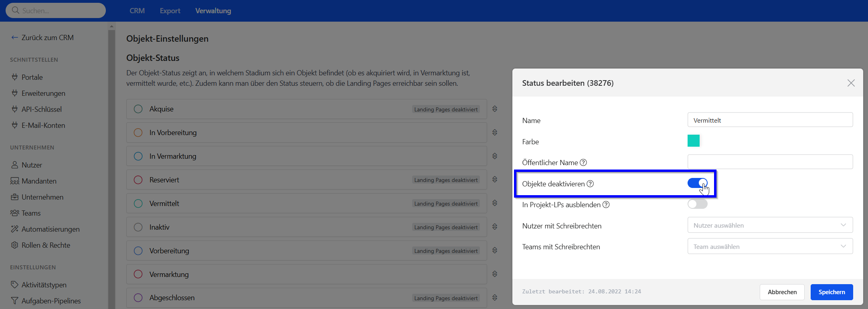This screenshot has height=309, width=868.
Task: Open the Nutzer section
Action: (x=32, y=165)
